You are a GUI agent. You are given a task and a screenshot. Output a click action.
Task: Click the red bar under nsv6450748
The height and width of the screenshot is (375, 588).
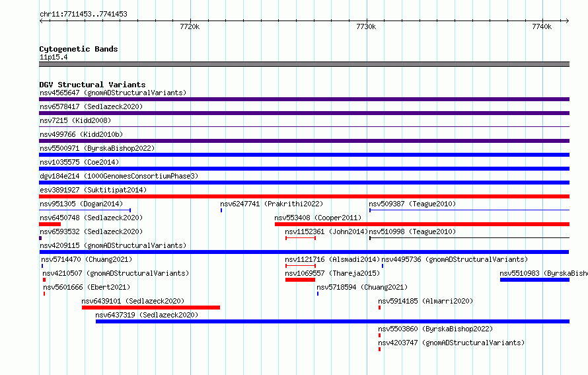50,224
